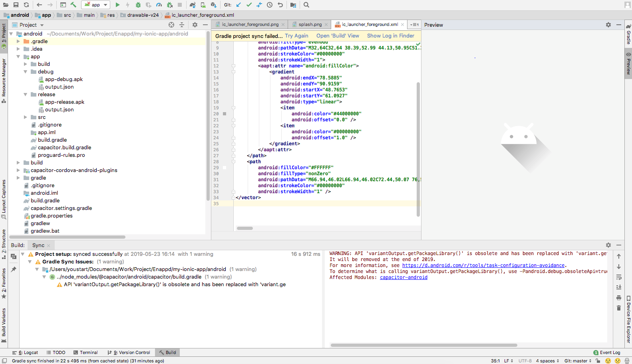632x364 pixels.
Task: Collapse the debug folder in tree
Action: pyautogui.click(x=25, y=72)
